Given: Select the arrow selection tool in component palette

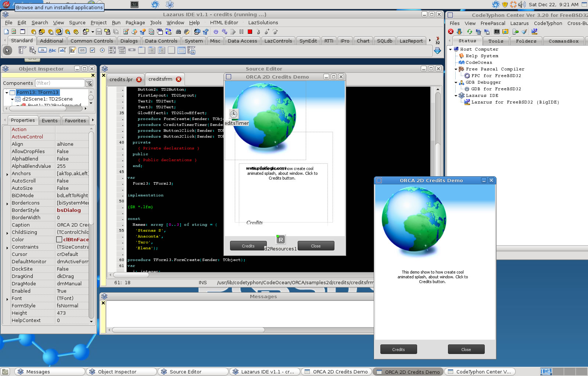Looking at the screenshot, I should [7, 50].
